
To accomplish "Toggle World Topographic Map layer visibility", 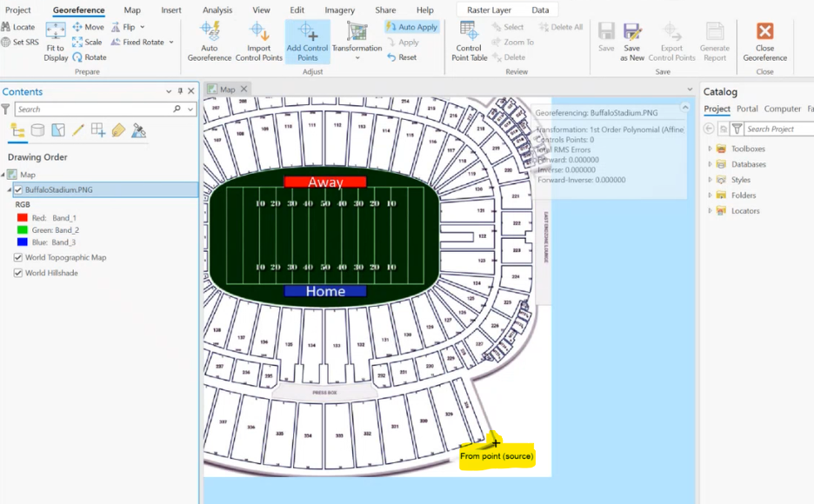I will [x=18, y=258].
